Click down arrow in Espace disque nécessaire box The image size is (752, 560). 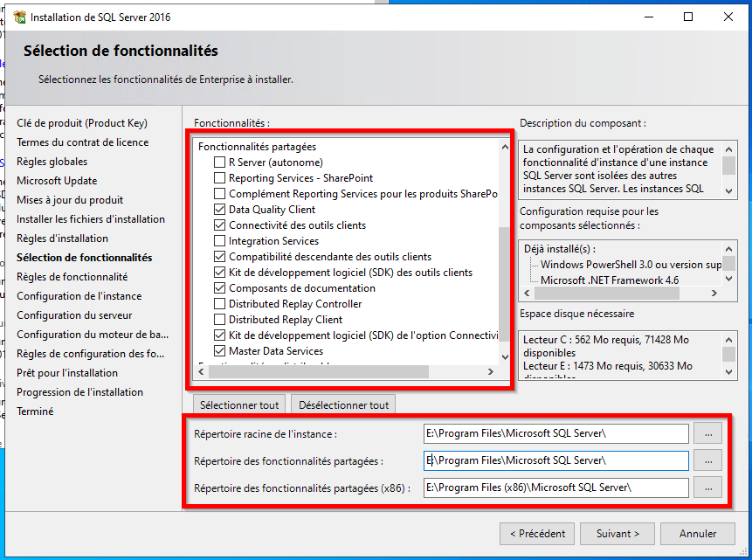729,372
